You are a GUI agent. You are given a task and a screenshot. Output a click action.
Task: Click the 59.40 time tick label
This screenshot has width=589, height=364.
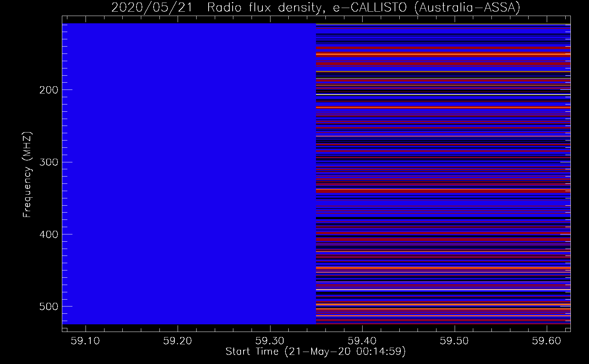362,341
